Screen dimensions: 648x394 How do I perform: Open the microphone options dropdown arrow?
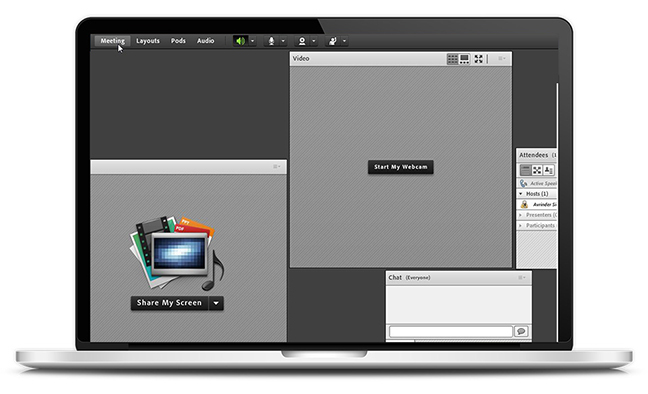coord(283,41)
